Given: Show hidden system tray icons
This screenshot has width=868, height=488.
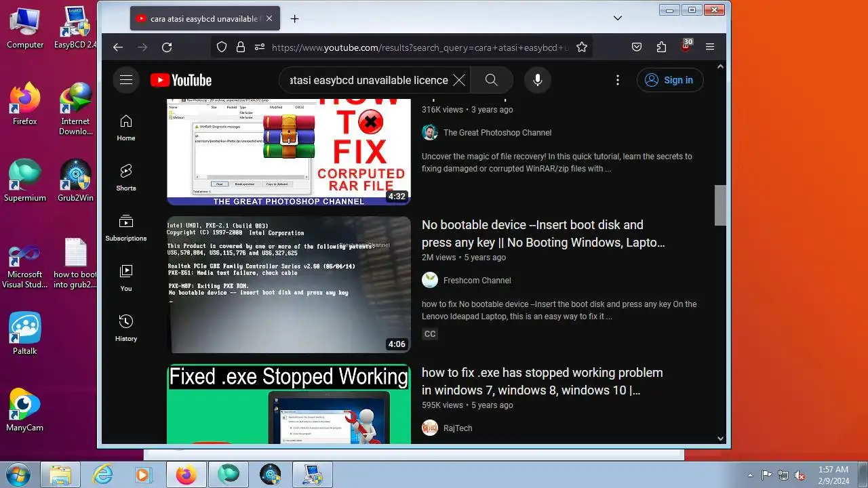Looking at the screenshot, I should [x=750, y=475].
